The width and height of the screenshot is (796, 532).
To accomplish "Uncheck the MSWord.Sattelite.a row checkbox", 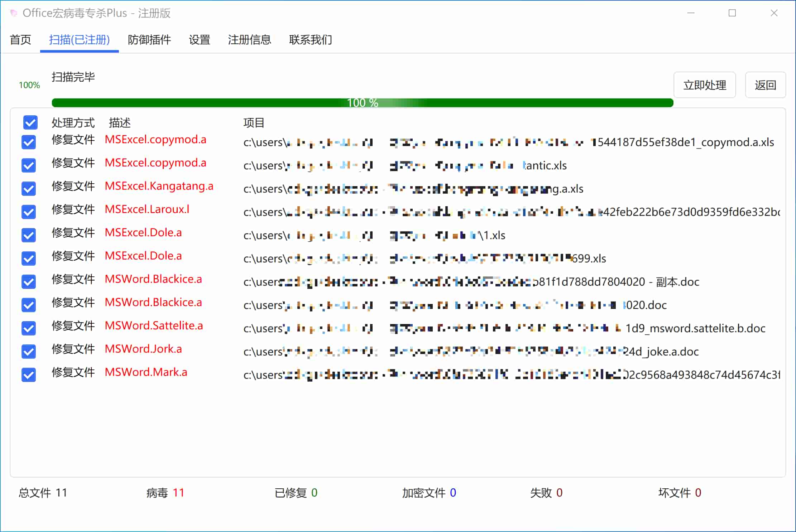I will tap(29, 328).
